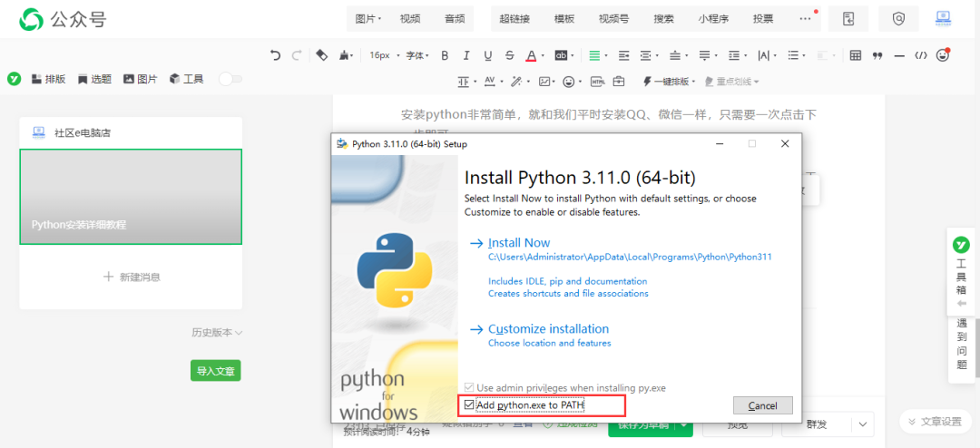The height and width of the screenshot is (448, 980).
Task: Select the Python安装详细教程 article thumbnail
Action: pyautogui.click(x=131, y=197)
